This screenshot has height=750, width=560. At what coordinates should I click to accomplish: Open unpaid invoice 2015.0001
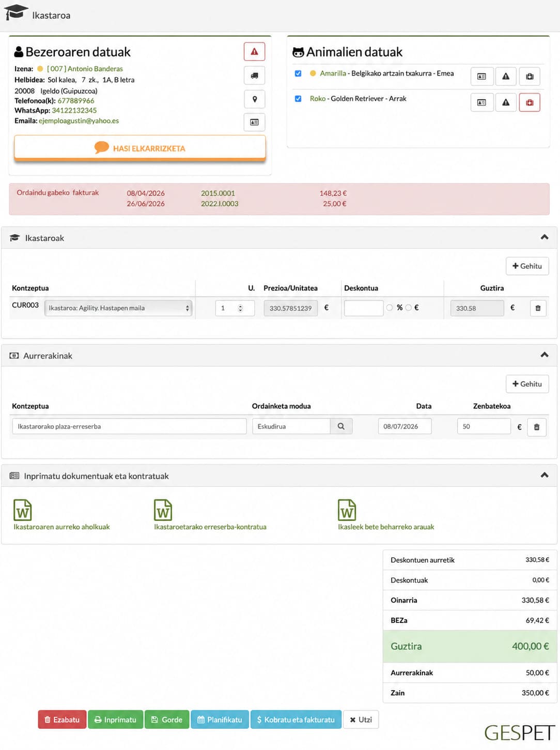tap(218, 193)
